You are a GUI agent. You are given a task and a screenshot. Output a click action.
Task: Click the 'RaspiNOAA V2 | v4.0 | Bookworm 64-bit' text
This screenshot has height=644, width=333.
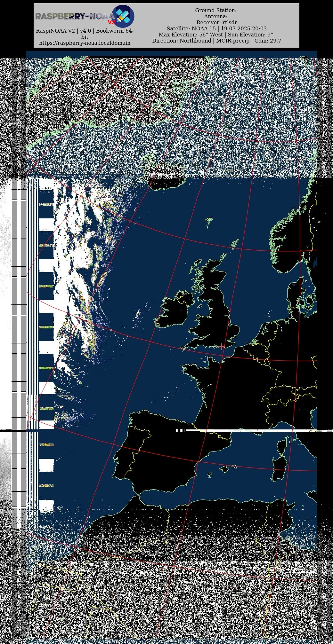click(85, 34)
